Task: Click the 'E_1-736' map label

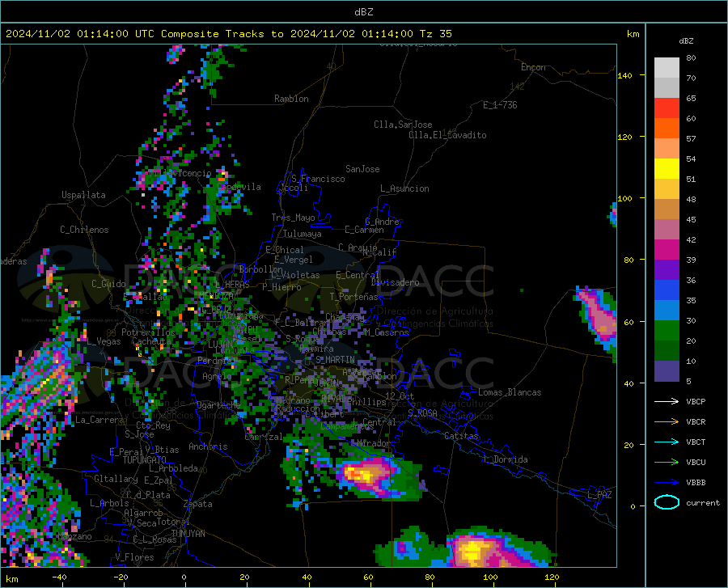Action: (500, 105)
